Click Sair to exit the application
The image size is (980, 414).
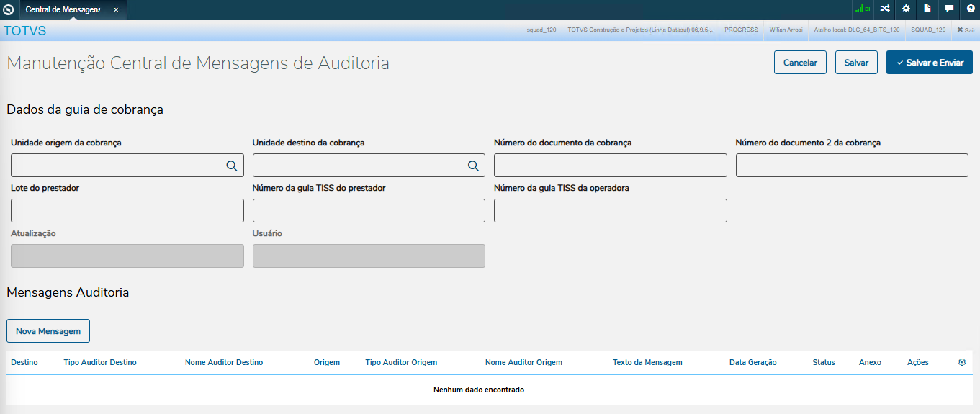pos(965,30)
